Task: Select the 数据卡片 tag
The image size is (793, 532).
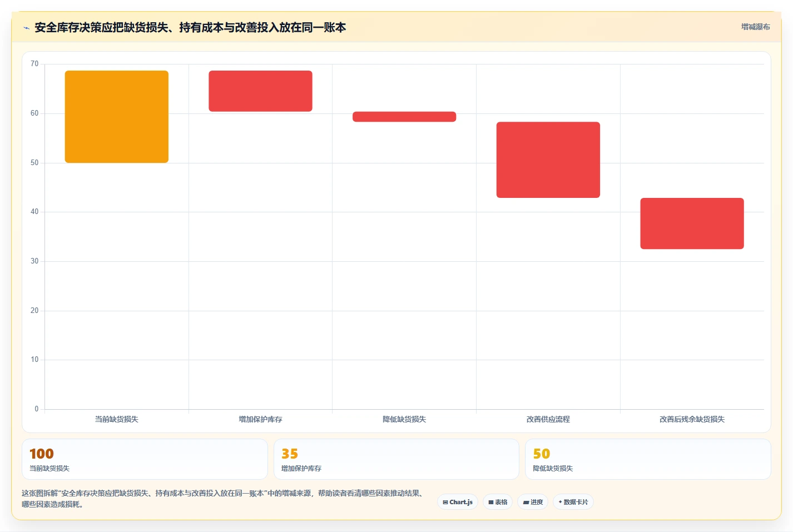Action: (x=573, y=502)
